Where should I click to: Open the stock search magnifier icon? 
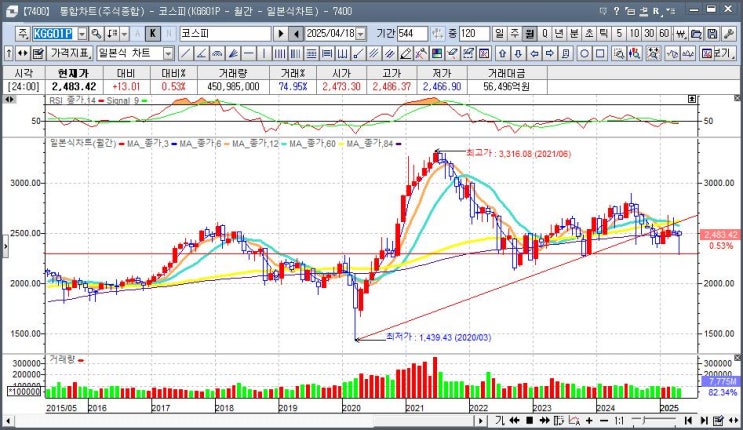click(x=96, y=34)
